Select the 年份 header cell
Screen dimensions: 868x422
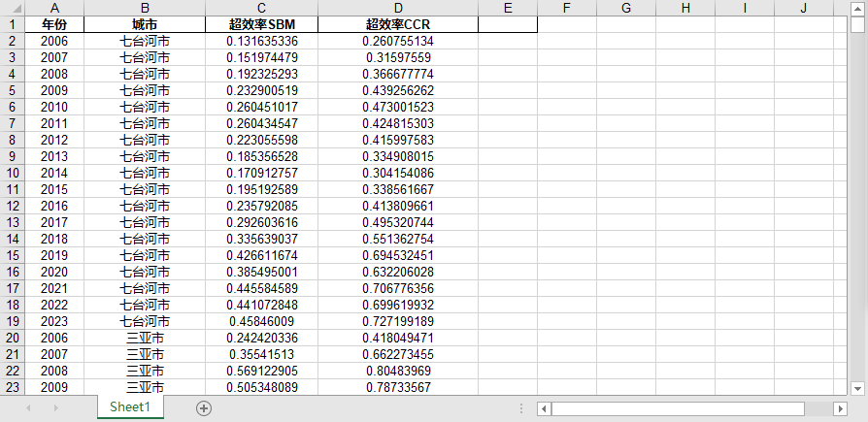tap(54, 24)
